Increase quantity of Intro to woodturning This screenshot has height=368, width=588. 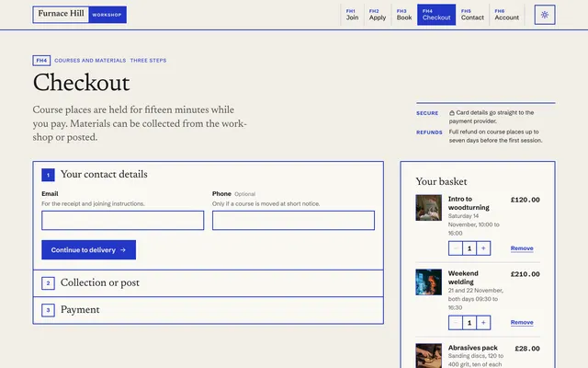pos(483,248)
